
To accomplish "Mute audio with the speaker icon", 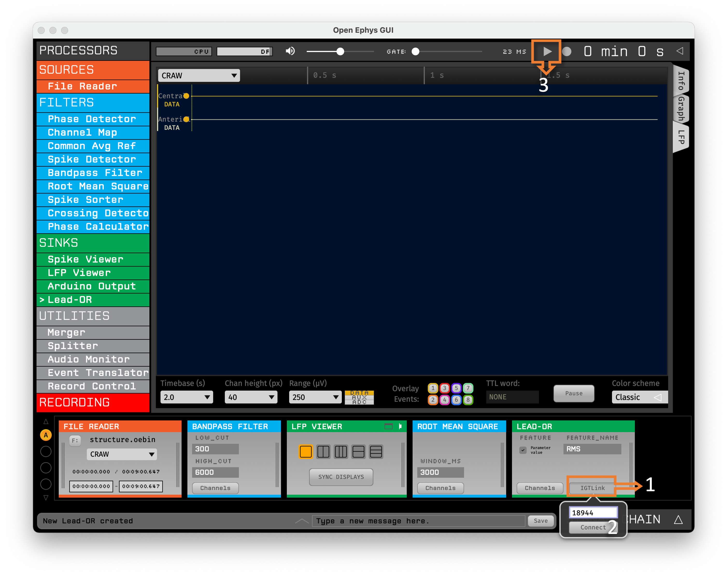I will pyautogui.click(x=290, y=51).
